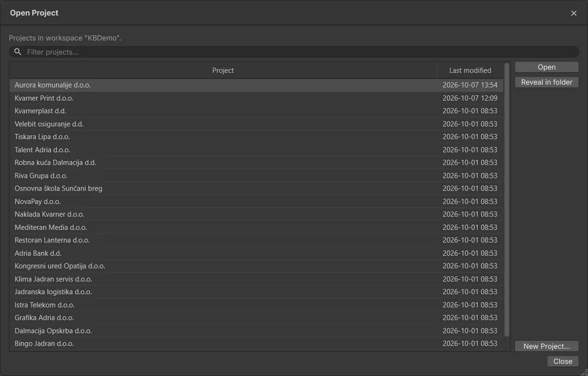Select Bingo Jadran d.o.o. project
This screenshot has width=588, height=376.
click(x=257, y=343)
